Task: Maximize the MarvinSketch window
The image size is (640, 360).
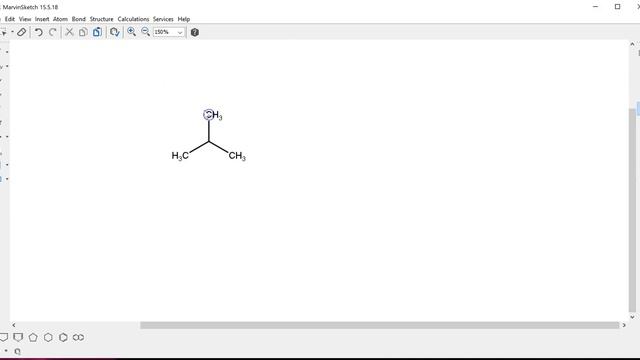Action: pyautogui.click(x=618, y=7)
